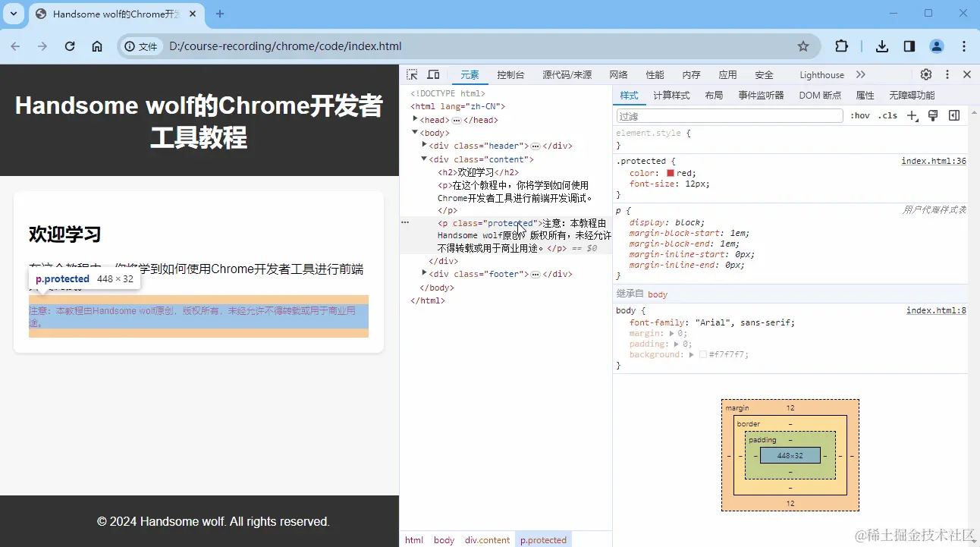The width and height of the screenshot is (980, 547).
Task: Click the styles filter input field
Action: [x=730, y=116]
